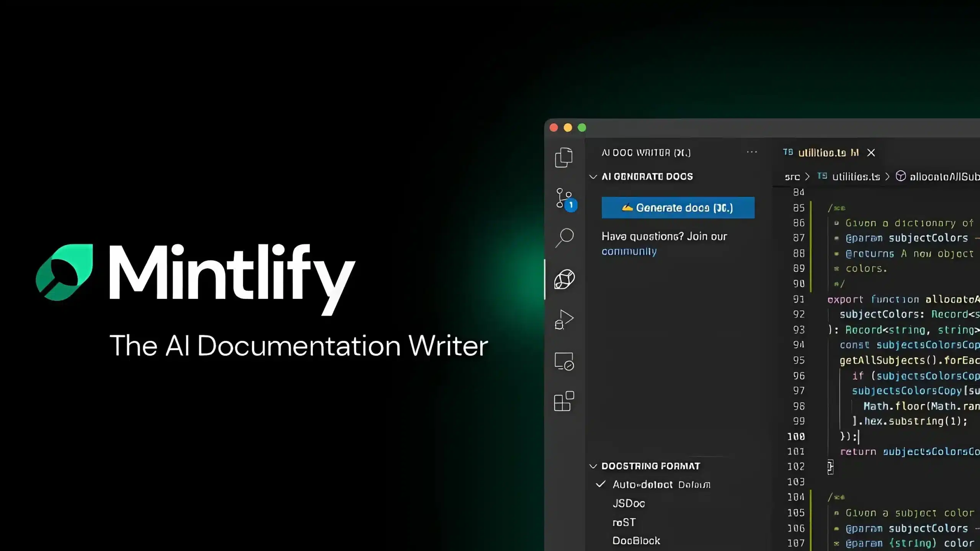Open the Extensions view icon
Viewport: 980px width, 551px height.
[x=564, y=401]
